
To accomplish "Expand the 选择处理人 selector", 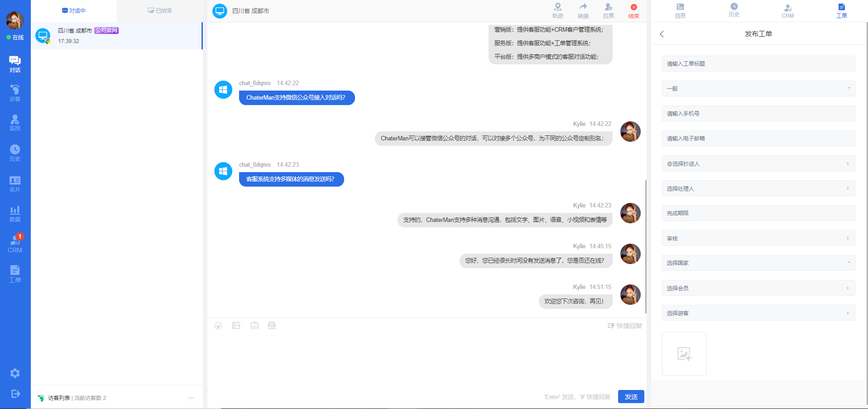I will point(758,188).
